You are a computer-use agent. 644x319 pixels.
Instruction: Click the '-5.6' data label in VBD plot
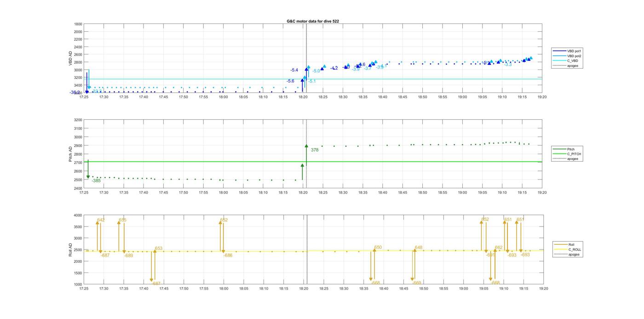[x=291, y=81]
